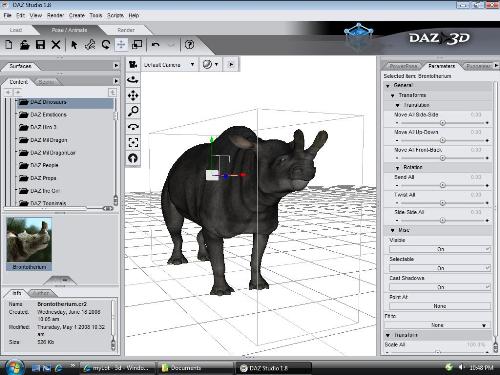The width and height of the screenshot is (500, 375).
Task: Choose the magnifier zoom view control
Action: tap(133, 111)
